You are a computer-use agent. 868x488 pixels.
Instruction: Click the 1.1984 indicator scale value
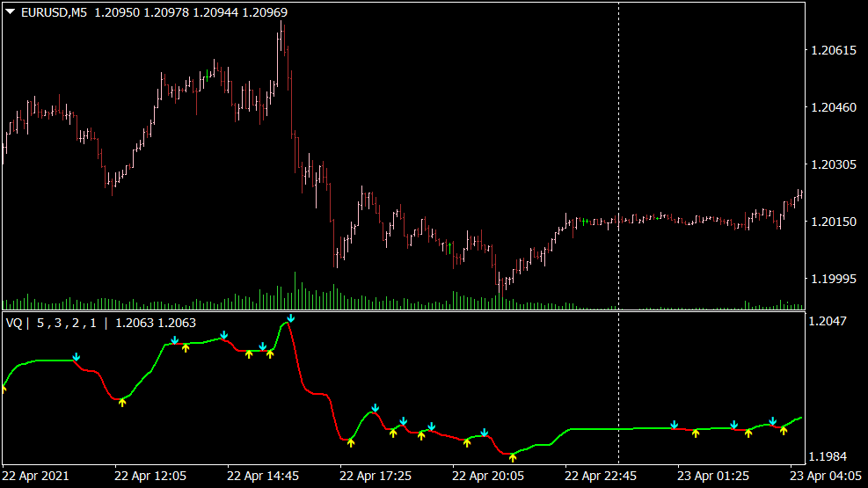click(x=828, y=456)
